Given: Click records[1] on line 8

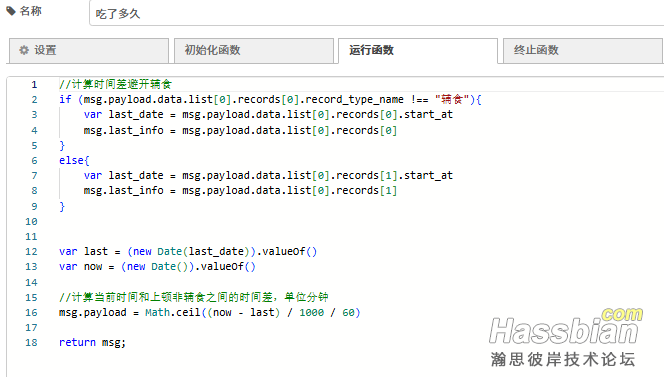Looking at the screenshot, I should (366, 191).
